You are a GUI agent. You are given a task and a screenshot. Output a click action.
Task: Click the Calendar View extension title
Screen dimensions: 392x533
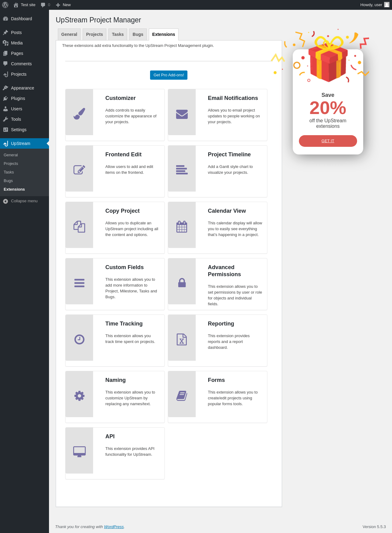point(227,211)
